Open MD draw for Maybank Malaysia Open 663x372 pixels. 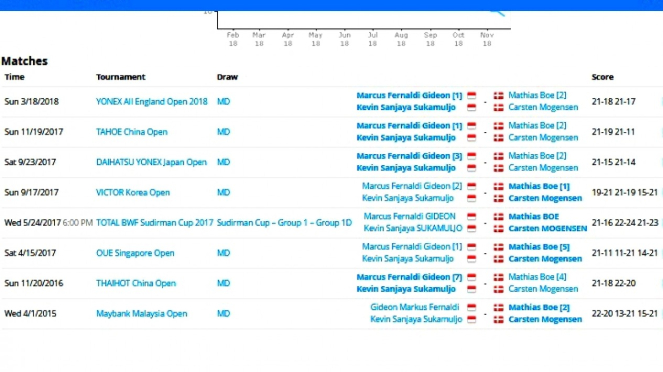(223, 314)
